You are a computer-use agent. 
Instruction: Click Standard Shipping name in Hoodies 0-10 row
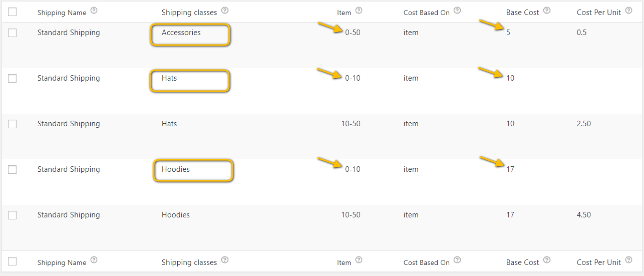click(x=69, y=169)
